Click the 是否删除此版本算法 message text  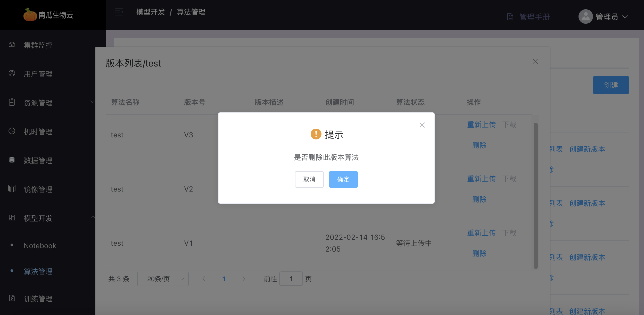pos(326,157)
